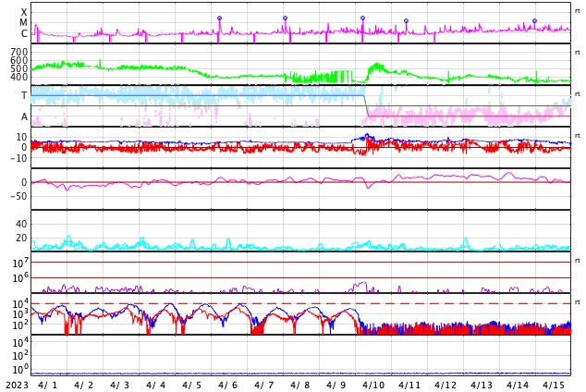Click the flare marker at start of 4/8
Viewport: 586px width, 392px height.
click(286, 18)
